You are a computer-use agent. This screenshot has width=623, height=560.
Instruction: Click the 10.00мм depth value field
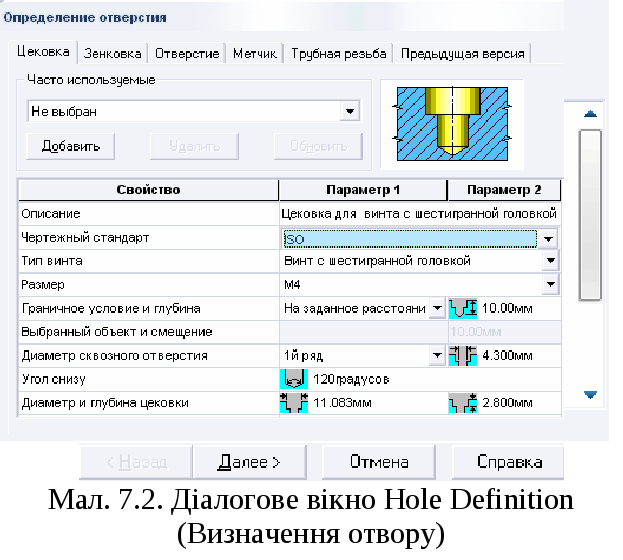[x=507, y=309]
